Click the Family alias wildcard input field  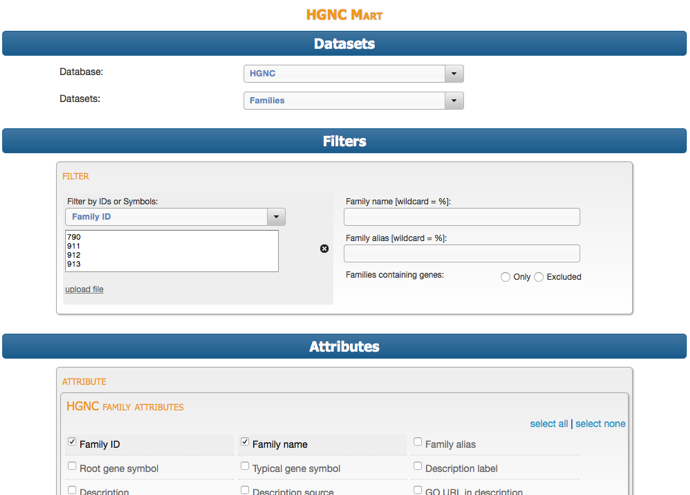pos(462,253)
